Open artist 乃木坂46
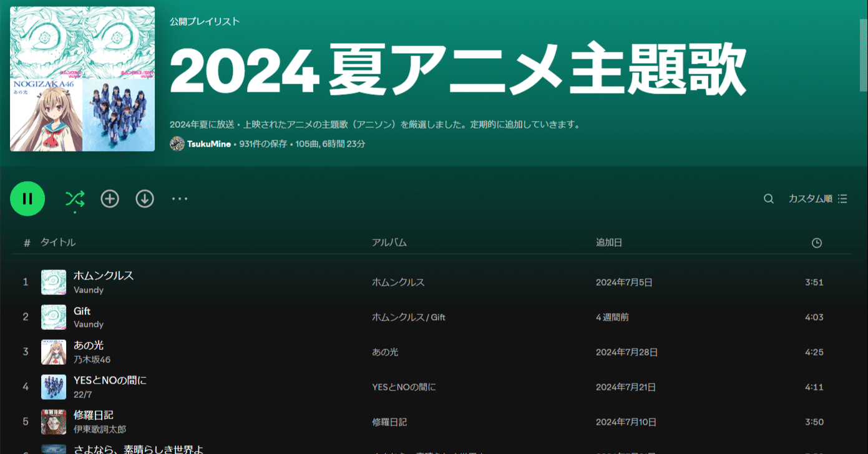The image size is (868, 454). [92, 360]
